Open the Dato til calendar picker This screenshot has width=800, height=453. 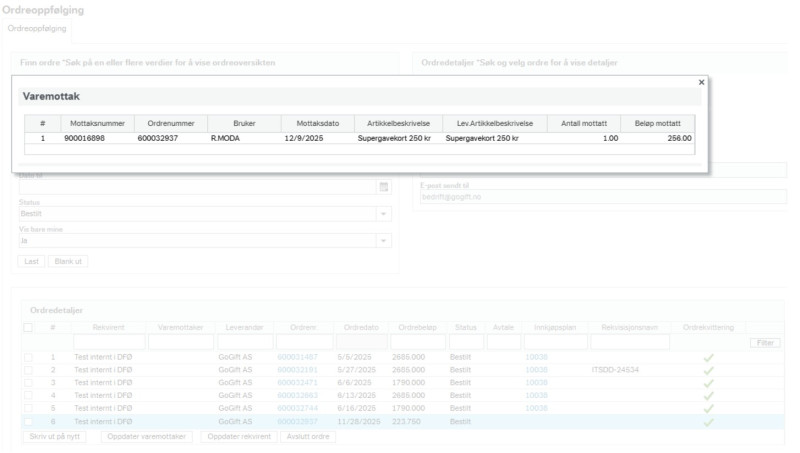coord(384,187)
